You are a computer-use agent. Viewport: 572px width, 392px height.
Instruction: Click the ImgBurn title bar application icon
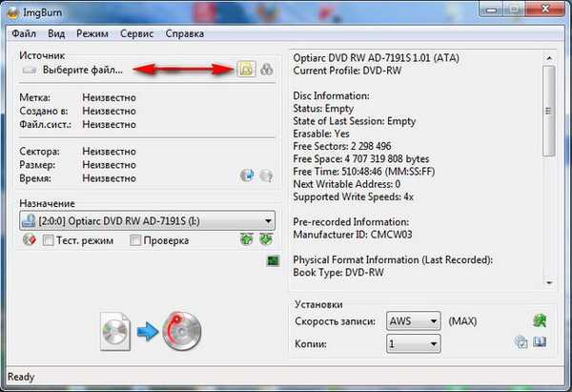click(x=13, y=12)
